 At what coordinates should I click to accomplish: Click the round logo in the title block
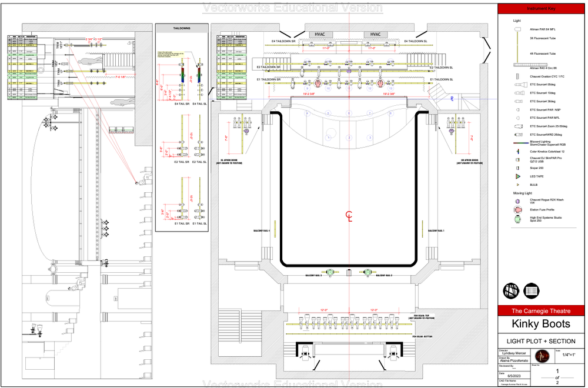(x=542, y=356)
